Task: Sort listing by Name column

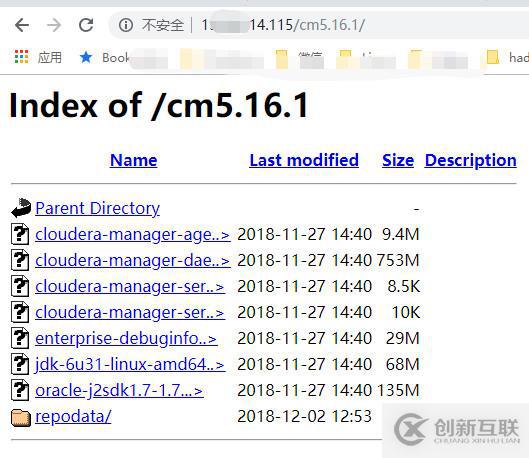Action: (134, 161)
